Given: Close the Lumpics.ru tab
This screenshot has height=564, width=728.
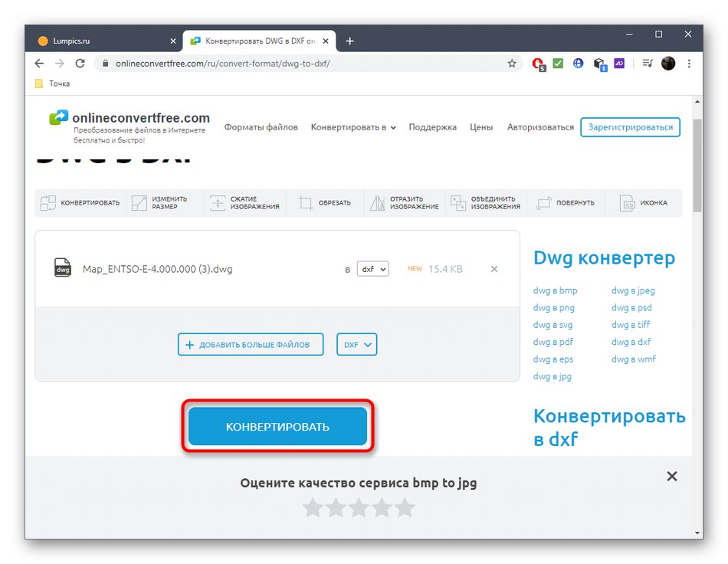Looking at the screenshot, I should [172, 41].
